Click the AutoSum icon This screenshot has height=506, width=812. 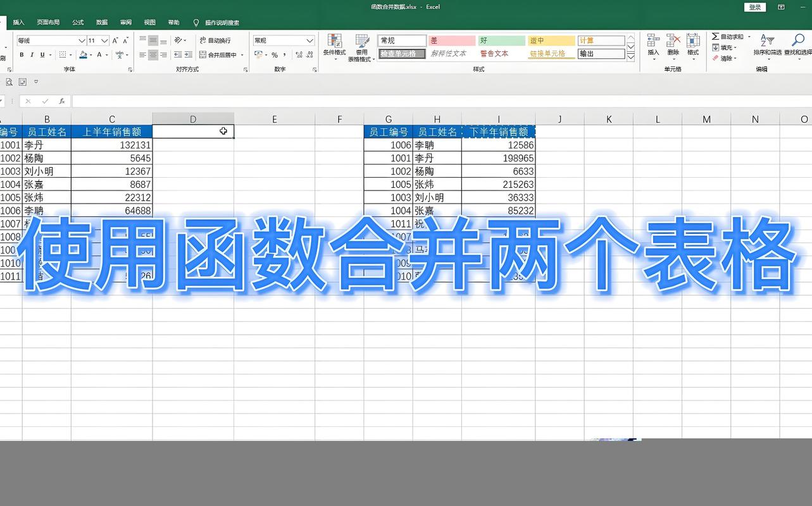point(717,37)
